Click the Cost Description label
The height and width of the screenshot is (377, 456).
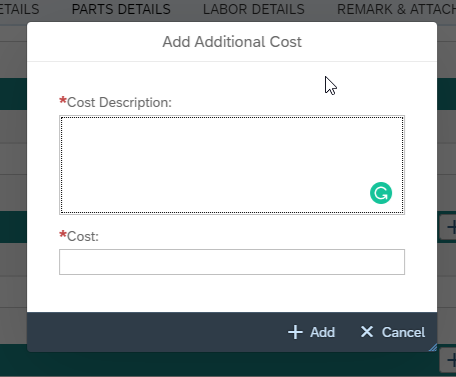pyautogui.click(x=116, y=102)
